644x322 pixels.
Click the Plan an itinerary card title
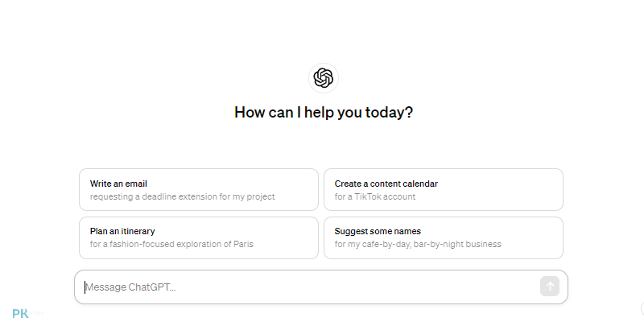[122, 231]
